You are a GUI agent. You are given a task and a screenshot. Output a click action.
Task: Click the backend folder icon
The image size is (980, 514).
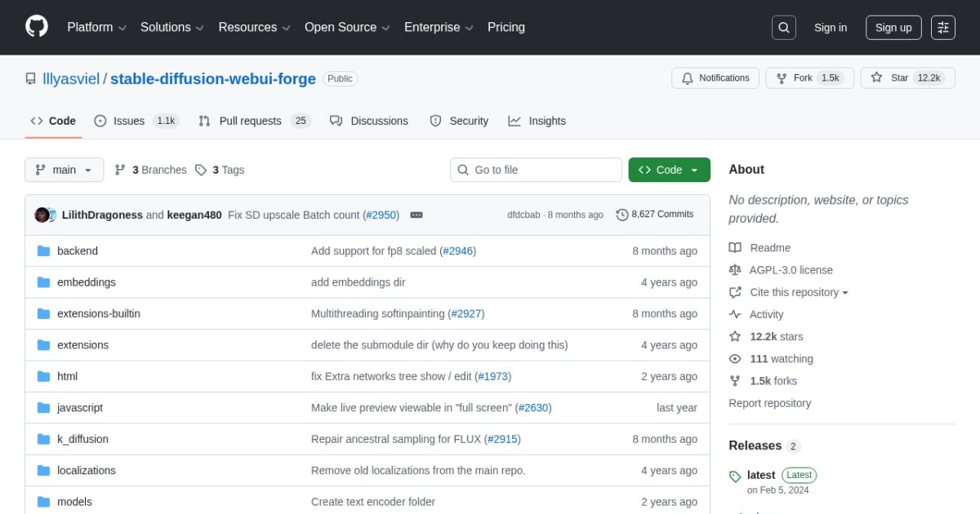[x=43, y=250]
